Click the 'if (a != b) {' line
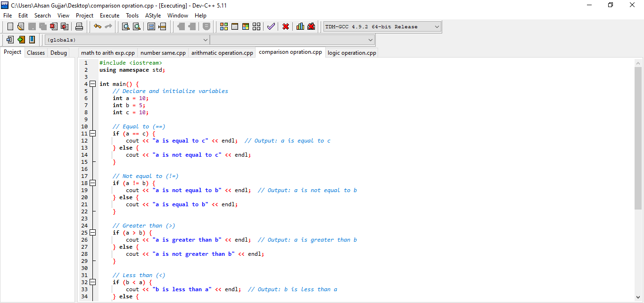644x303 pixels. tap(134, 183)
